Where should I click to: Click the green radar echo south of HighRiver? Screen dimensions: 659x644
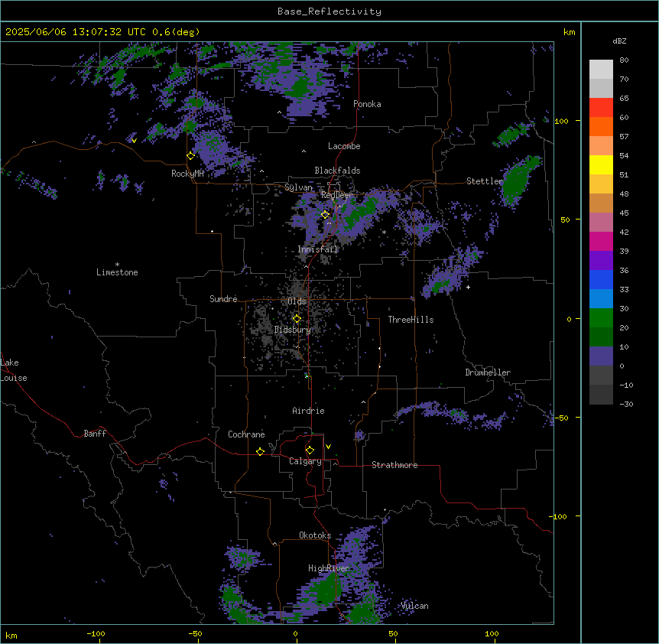pyautogui.click(x=327, y=590)
